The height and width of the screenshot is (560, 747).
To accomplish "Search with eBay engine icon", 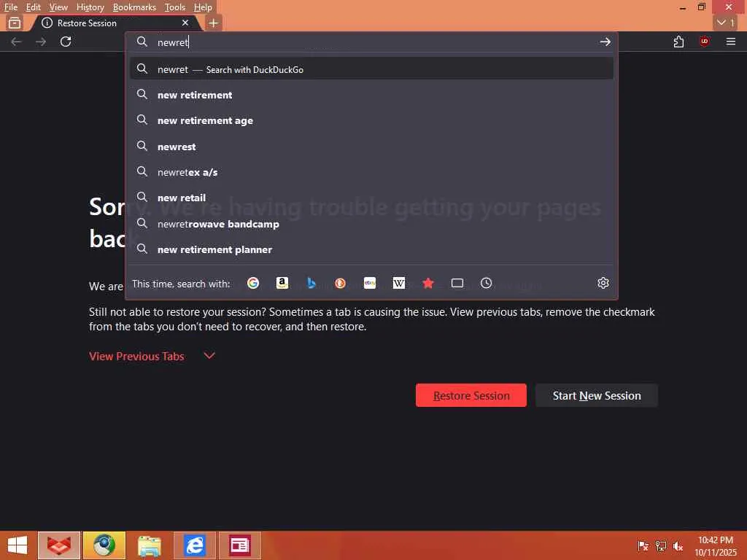I will tap(370, 284).
